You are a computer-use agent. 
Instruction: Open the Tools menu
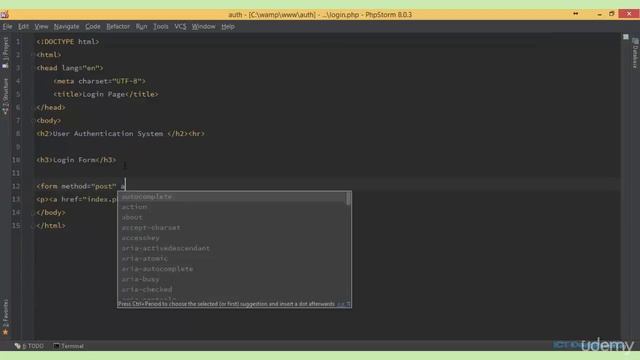160,27
